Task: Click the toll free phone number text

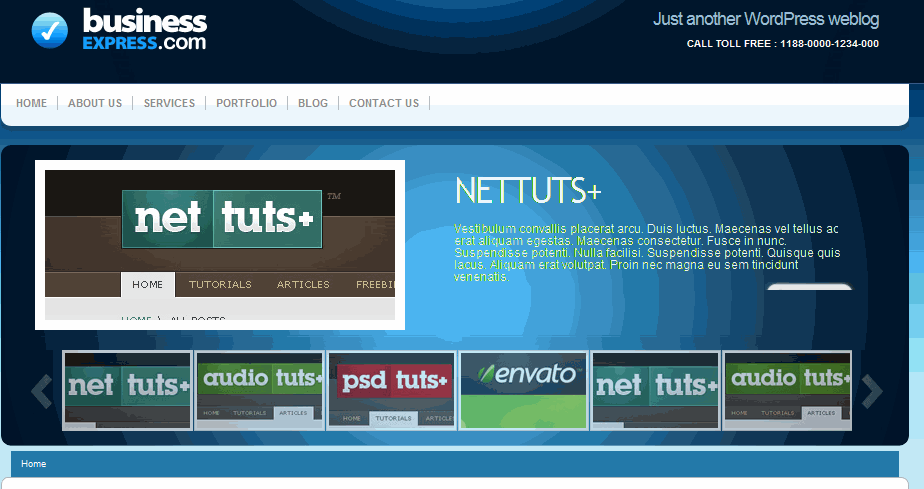Action: (783, 44)
